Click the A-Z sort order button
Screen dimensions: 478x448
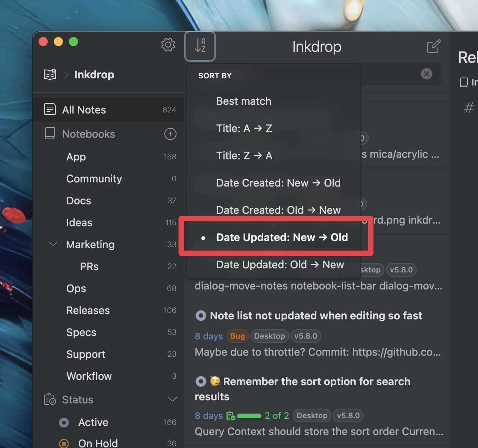[200, 46]
